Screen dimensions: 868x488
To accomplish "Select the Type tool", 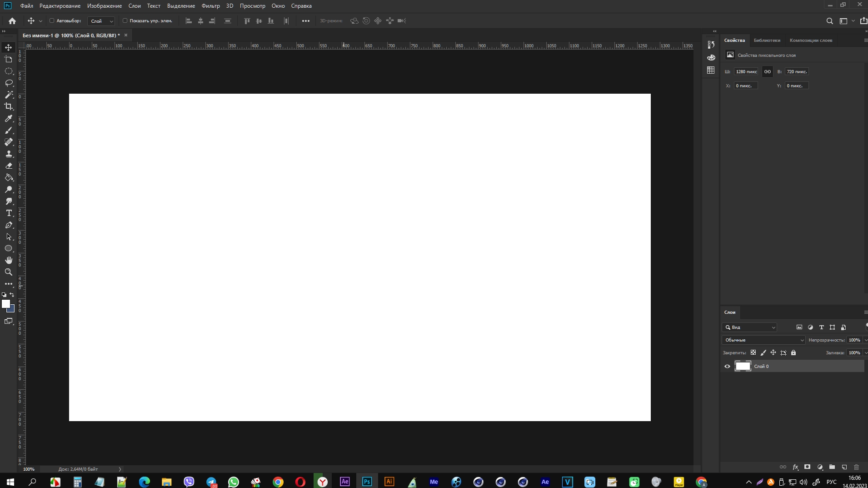I will point(9,213).
